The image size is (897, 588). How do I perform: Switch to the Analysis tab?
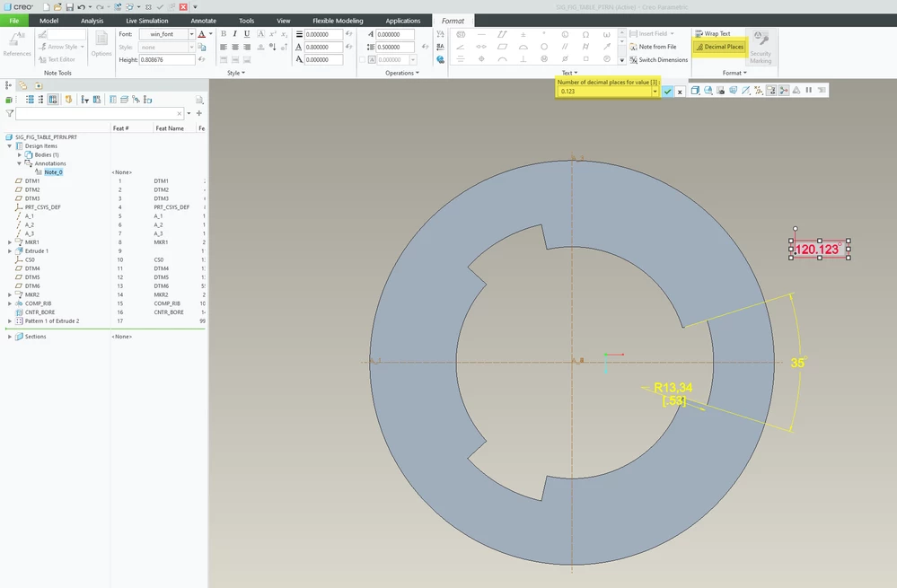[x=92, y=21]
